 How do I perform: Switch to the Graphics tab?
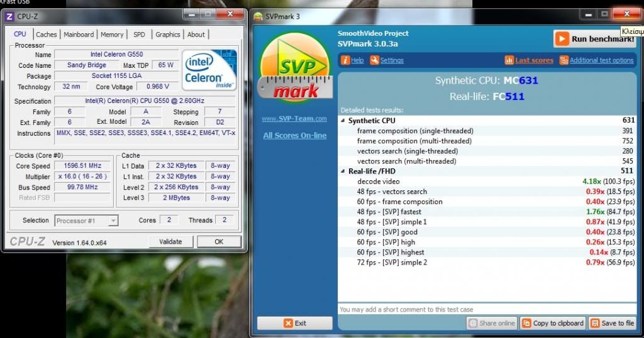click(x=167, y=35)
